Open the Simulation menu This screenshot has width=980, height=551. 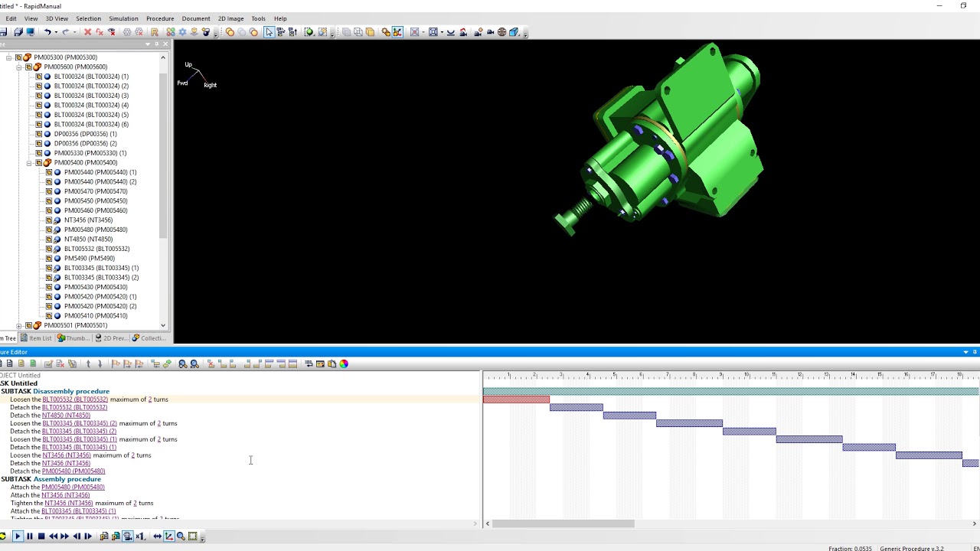pyautogui.click(x=123, y=18)
